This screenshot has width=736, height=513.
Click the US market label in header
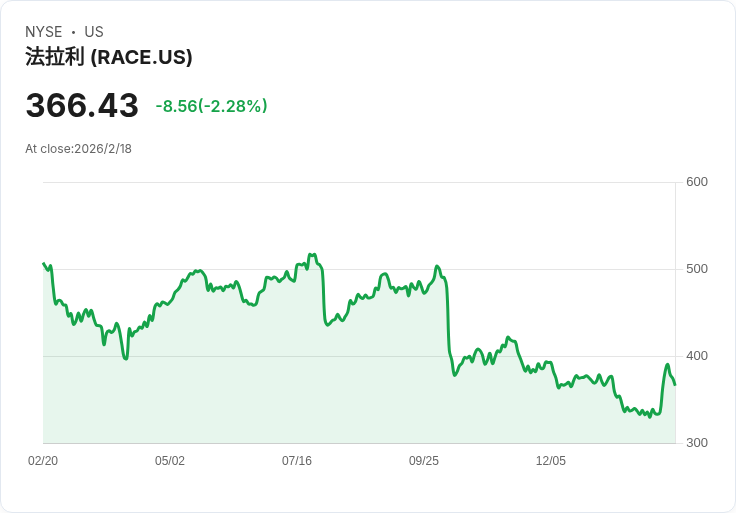(x=94, y=32)
